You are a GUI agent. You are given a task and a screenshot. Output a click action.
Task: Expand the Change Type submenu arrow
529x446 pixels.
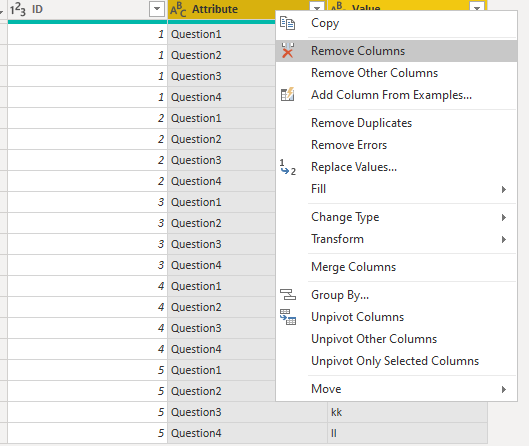click(x=504, y=217)
